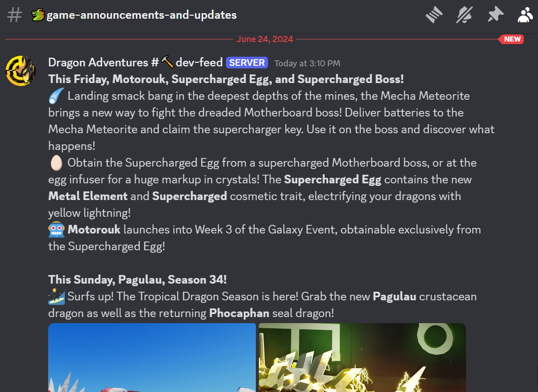
Task: Open the crustacean dragon image preview
Action: pyautogui.click(x=152, y=360)
